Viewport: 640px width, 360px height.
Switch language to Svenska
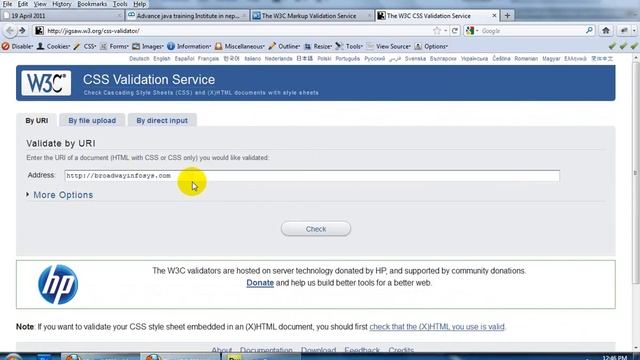coord(415,59)
